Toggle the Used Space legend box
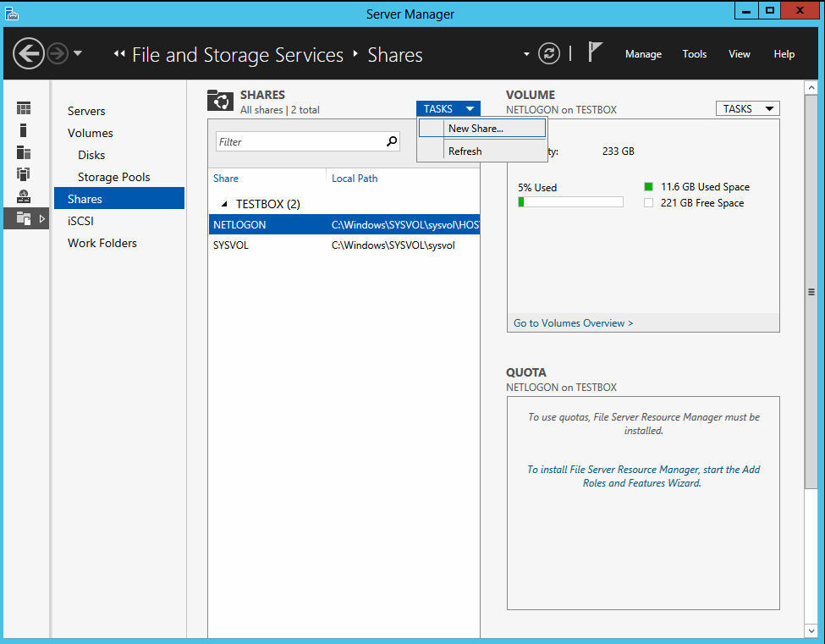This screenshot has width=825, height=644. click(x=647, y=186)
